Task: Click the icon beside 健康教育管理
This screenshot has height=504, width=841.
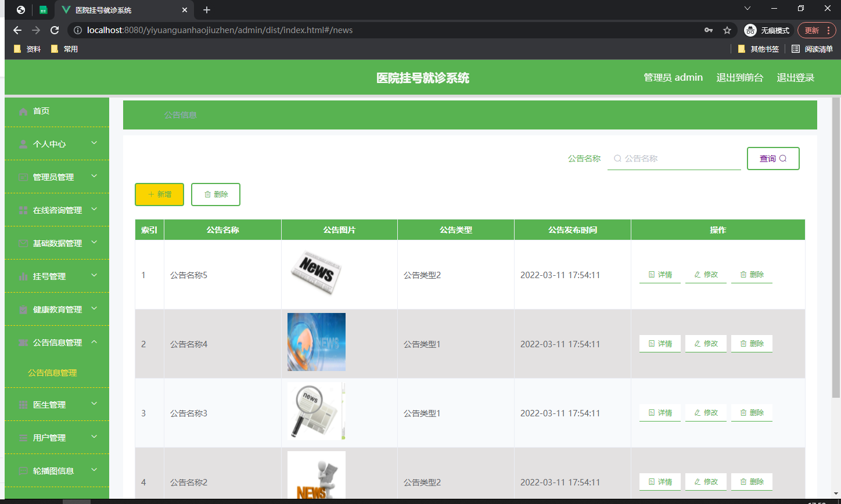Action: point(23,309)
